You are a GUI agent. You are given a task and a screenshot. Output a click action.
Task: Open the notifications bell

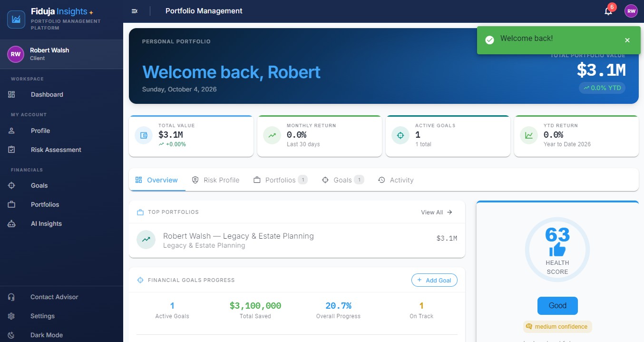tap(608, 11)
